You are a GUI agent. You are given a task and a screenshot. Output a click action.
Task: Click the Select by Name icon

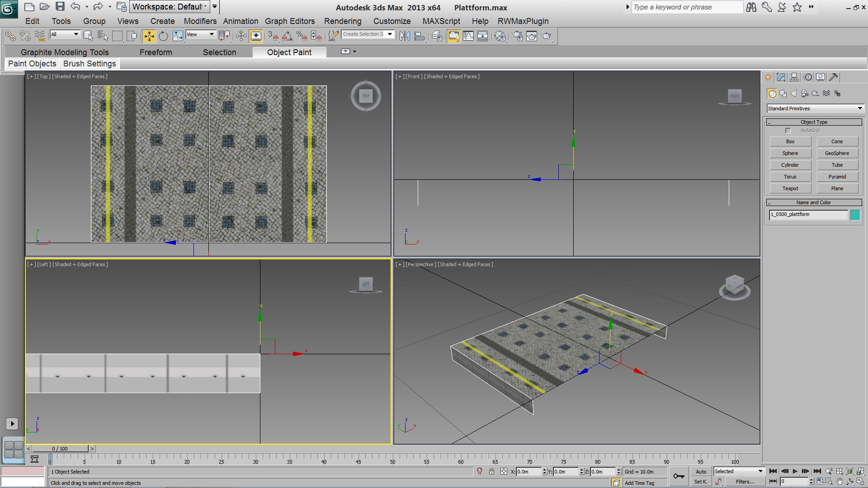point(103,36)
